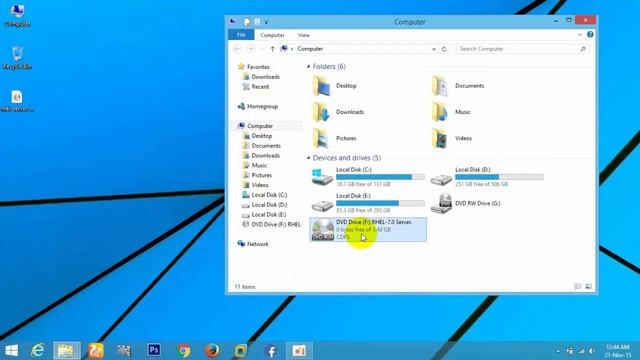Open the recent locations dropdown arrow
This screenshot has width=640, height=360.
(x=262, y=49)
